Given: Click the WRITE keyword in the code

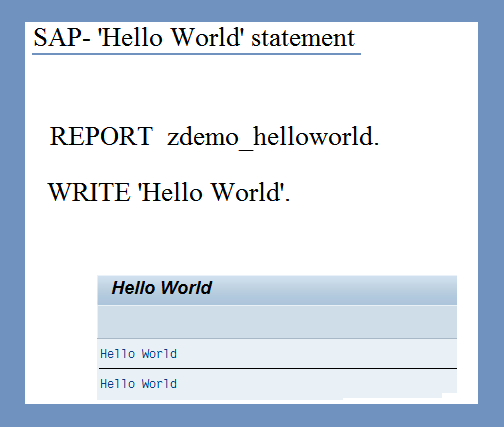Looking at the screenshot, I should (x=89, y=192).
